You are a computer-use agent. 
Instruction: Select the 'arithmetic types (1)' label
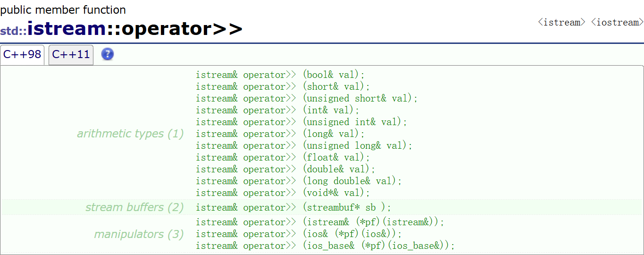click(130, 134)
